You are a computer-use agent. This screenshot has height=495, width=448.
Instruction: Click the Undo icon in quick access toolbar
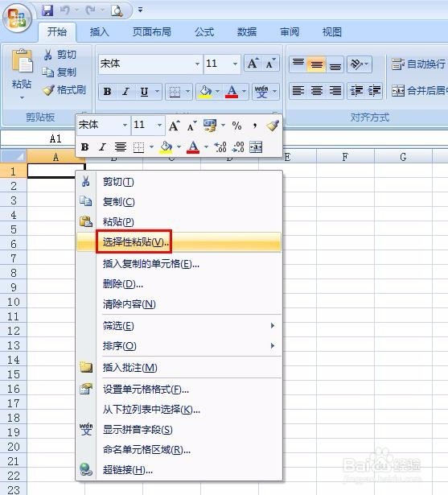click(x=64, y=10)
